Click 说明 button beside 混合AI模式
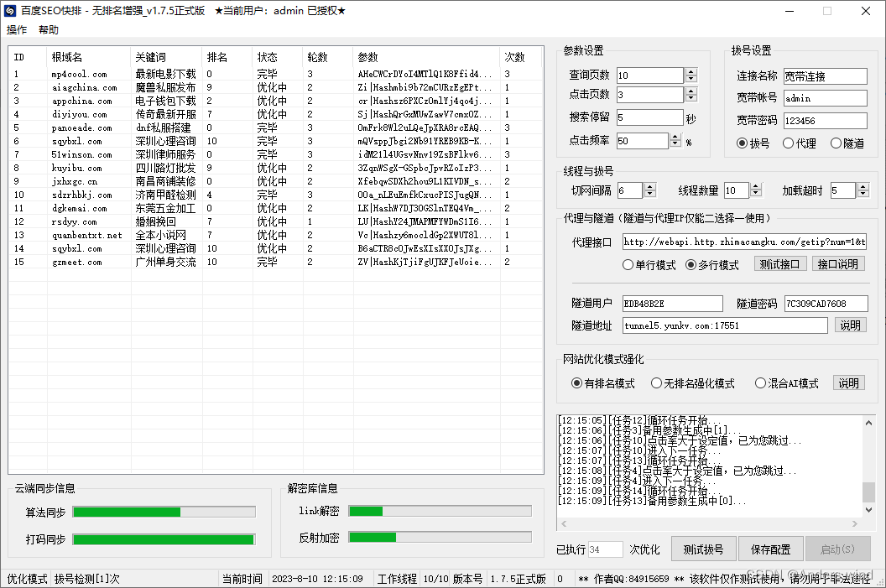886x588 pixels. (849, 383)
